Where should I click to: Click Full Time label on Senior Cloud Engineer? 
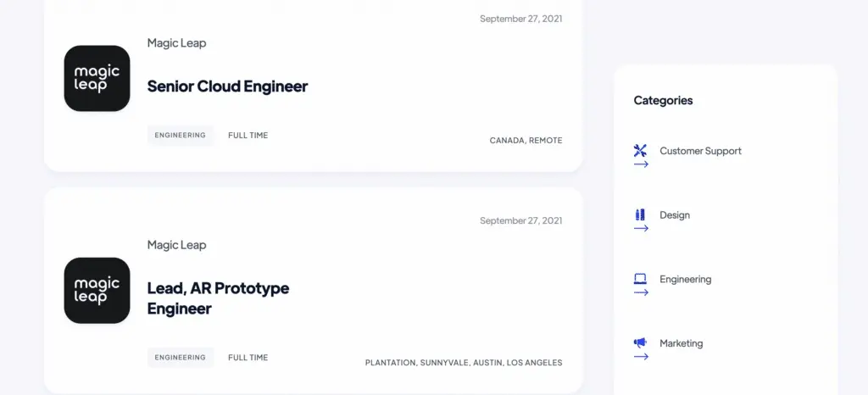tap(248, 136)
